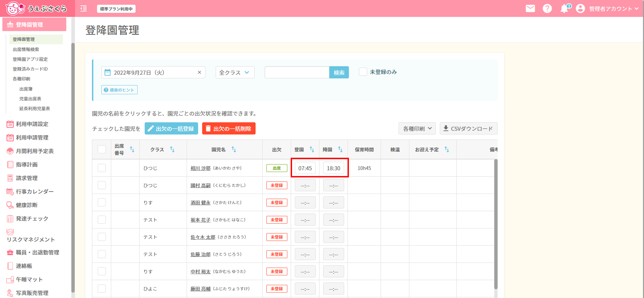Click the 登降園管理 header icon in sidebar

tap(10, 24)
